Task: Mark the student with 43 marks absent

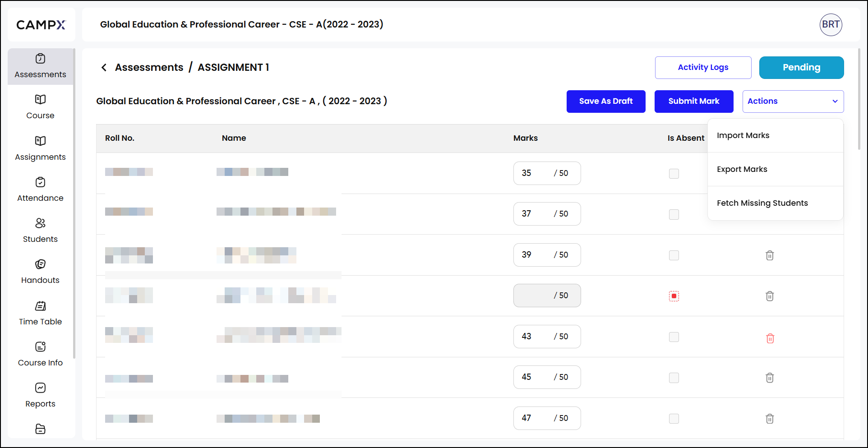Action: pos(674,337)
